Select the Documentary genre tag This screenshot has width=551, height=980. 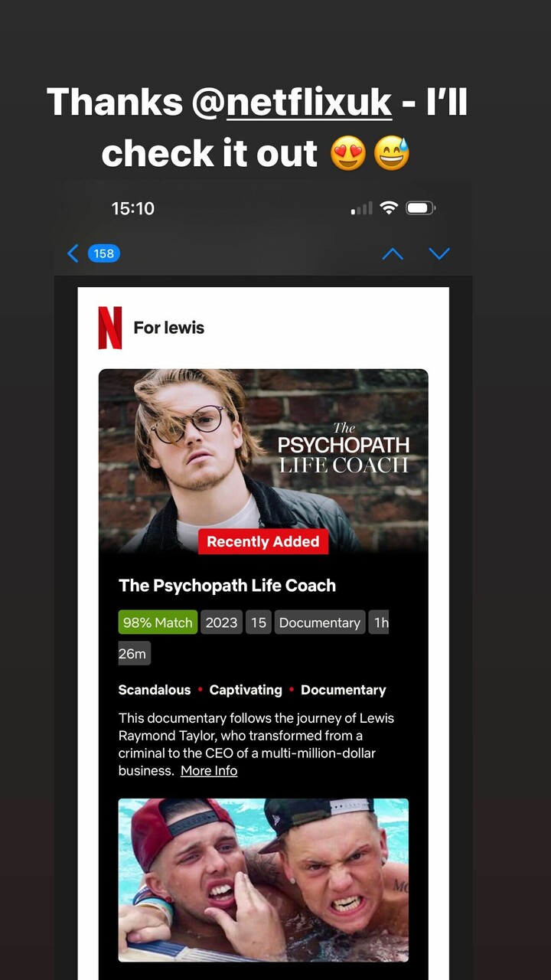coord(320,622)
